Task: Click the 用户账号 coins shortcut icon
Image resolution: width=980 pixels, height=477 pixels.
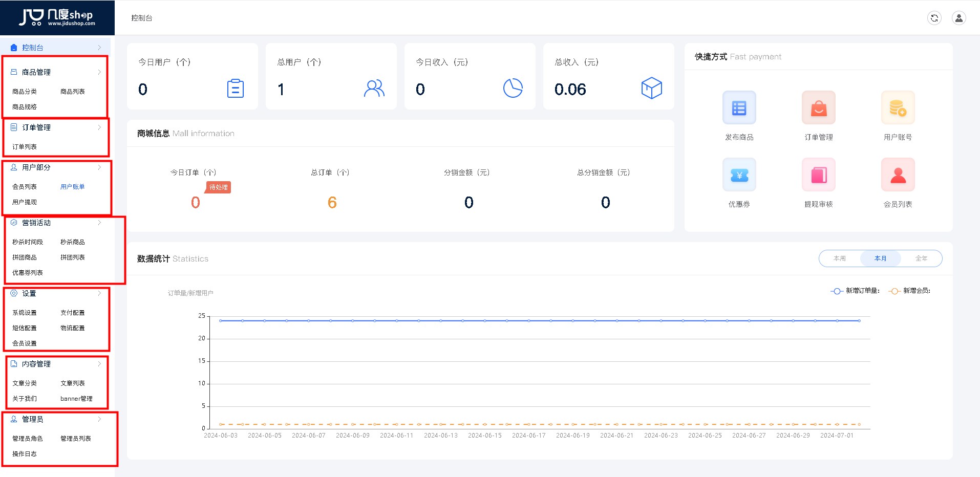Action: click(x=898, y=107)
